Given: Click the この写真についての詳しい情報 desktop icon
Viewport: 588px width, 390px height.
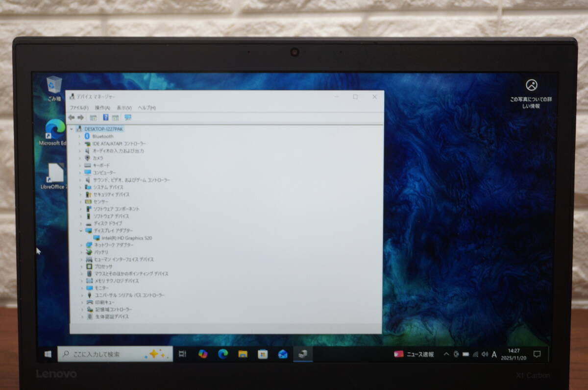Looking at the screenshot, I should pos(532,94).
